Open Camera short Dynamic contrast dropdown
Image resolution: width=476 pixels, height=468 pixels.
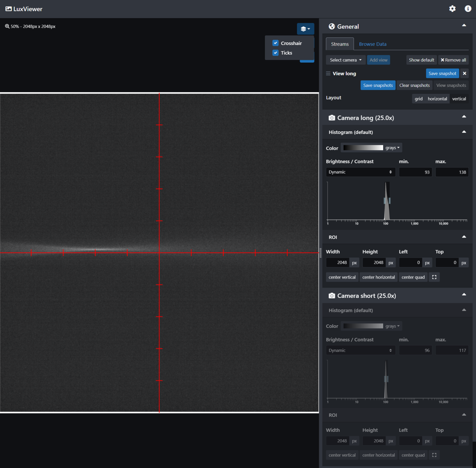[360, 351]
